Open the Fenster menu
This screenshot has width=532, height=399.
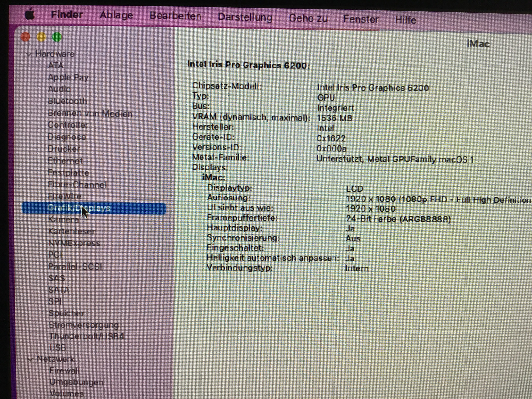361,19
